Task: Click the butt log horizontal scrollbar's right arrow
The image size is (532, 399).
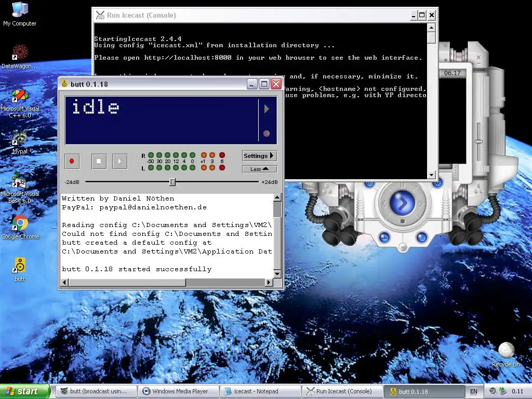Action: (x=269, y=282)
